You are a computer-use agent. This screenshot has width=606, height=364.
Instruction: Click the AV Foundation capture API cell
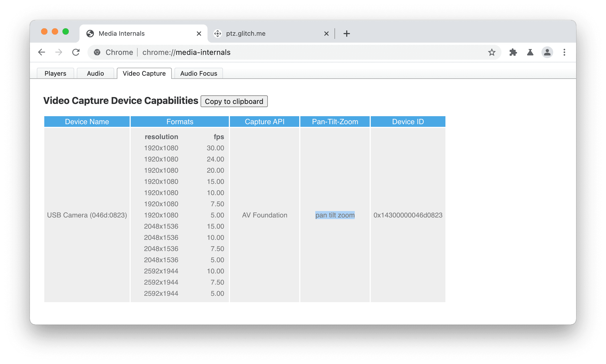(x=264, y=215)
